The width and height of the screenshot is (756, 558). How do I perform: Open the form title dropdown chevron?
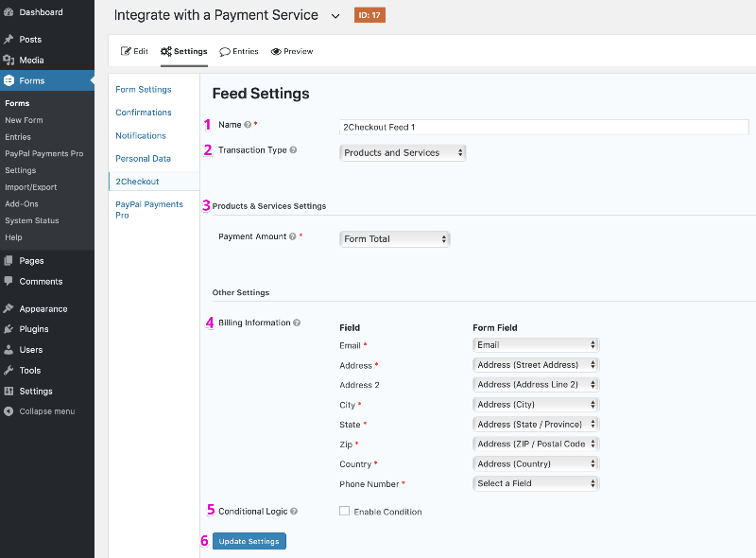(x=336, y=15)
